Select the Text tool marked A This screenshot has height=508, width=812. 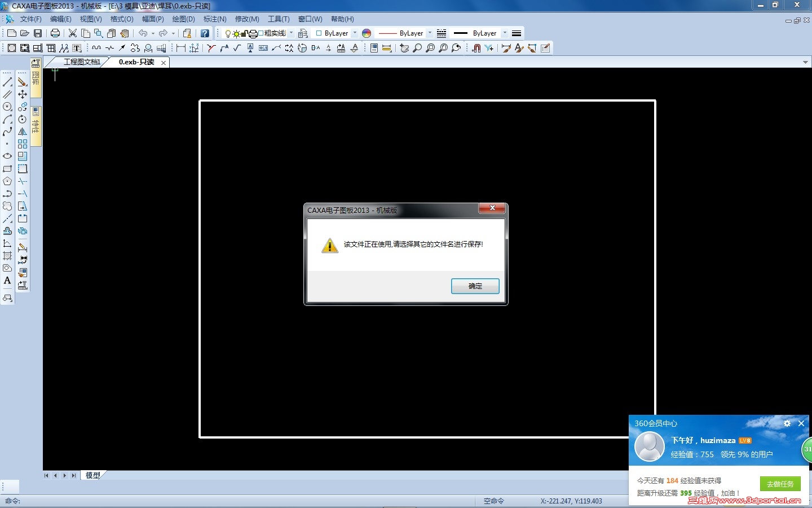(7, 281)
